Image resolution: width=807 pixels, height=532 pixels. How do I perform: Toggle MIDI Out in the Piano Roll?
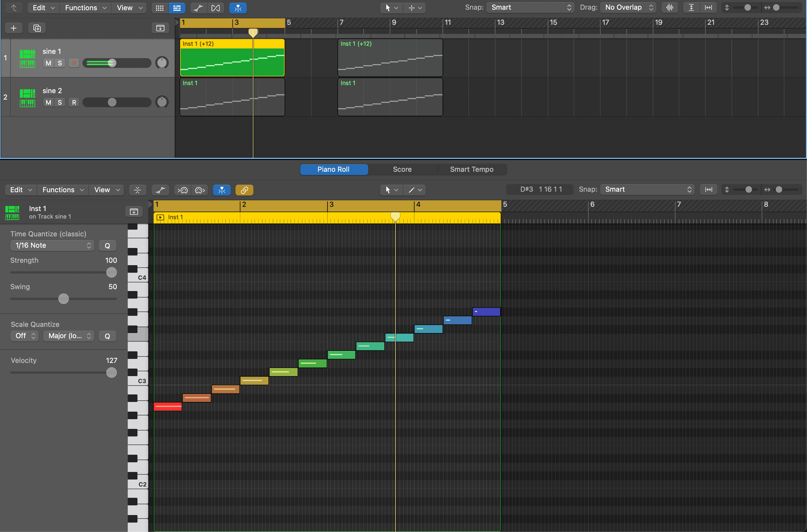point(200,190)
